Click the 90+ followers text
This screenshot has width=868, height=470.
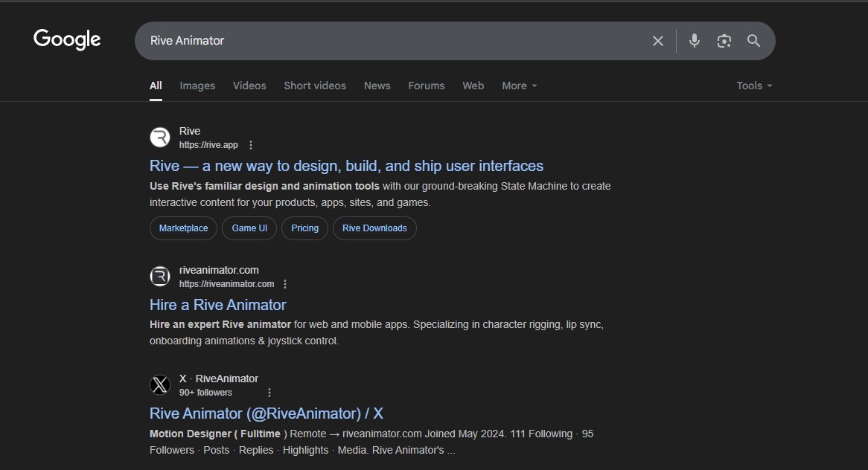pos(205,393)
